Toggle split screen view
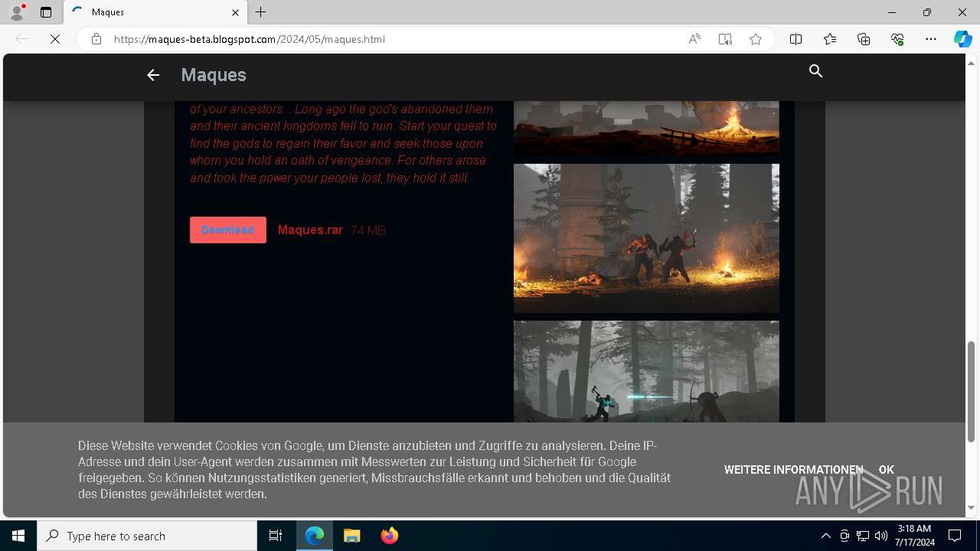 click(x=795, y=39)
